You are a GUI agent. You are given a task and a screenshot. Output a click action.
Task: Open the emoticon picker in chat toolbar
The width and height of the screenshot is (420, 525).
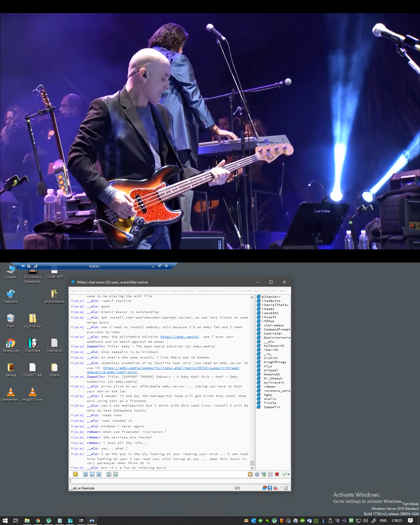[x=76, y=474]
